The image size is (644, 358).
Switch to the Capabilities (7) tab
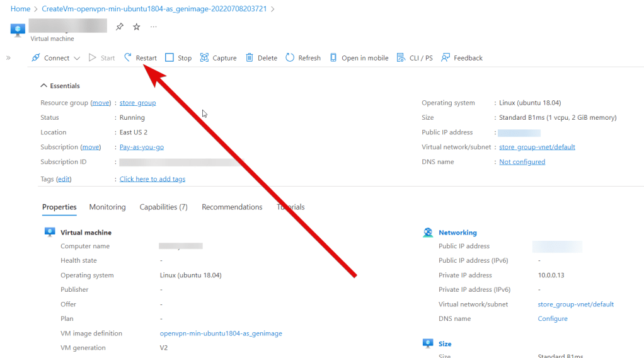[x=163, y=207]
